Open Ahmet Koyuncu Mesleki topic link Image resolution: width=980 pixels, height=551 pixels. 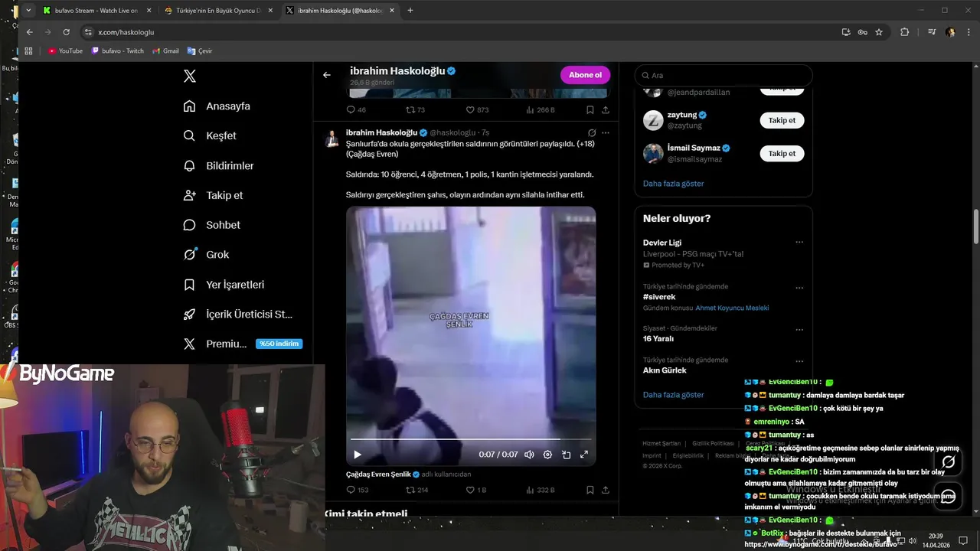tap(732, 308)
